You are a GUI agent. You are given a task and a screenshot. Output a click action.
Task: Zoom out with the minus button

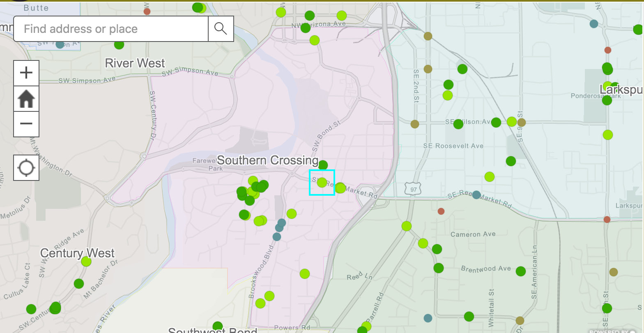coord(26,124)
